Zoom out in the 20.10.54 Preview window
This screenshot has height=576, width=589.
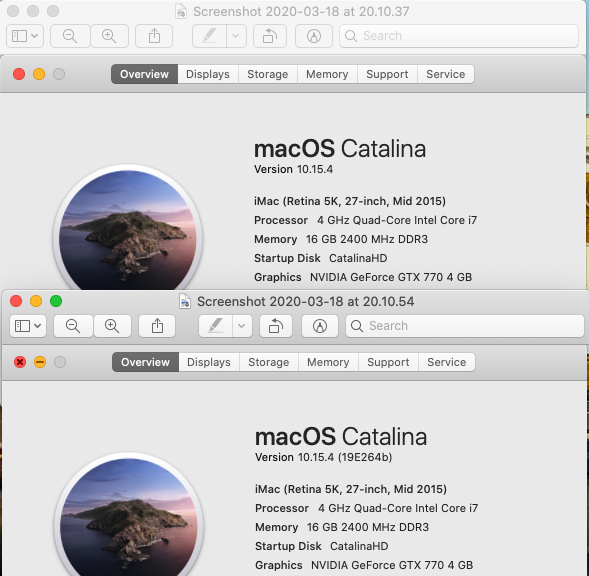coord(73,326)
